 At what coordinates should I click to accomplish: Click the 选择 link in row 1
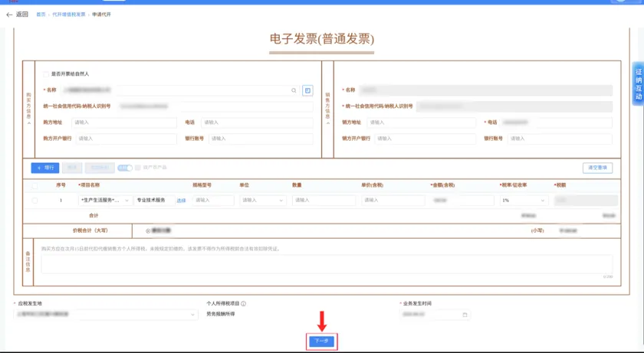click(x=181, y=201)
